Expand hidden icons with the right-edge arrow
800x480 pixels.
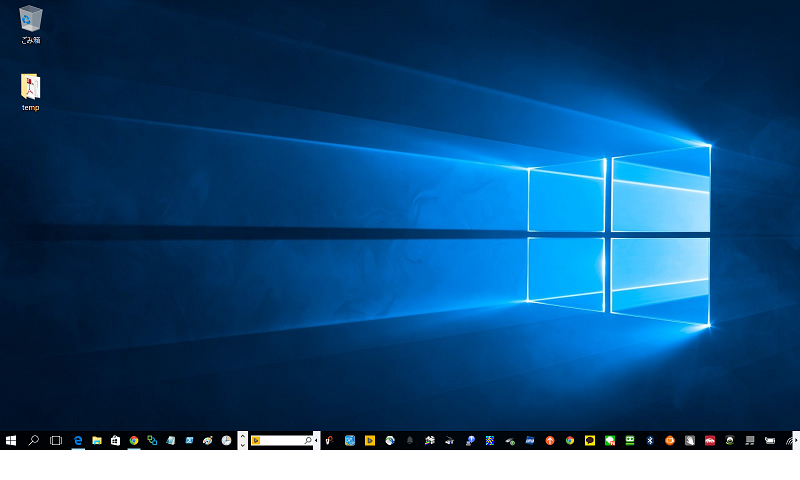[x=796, y=440]
